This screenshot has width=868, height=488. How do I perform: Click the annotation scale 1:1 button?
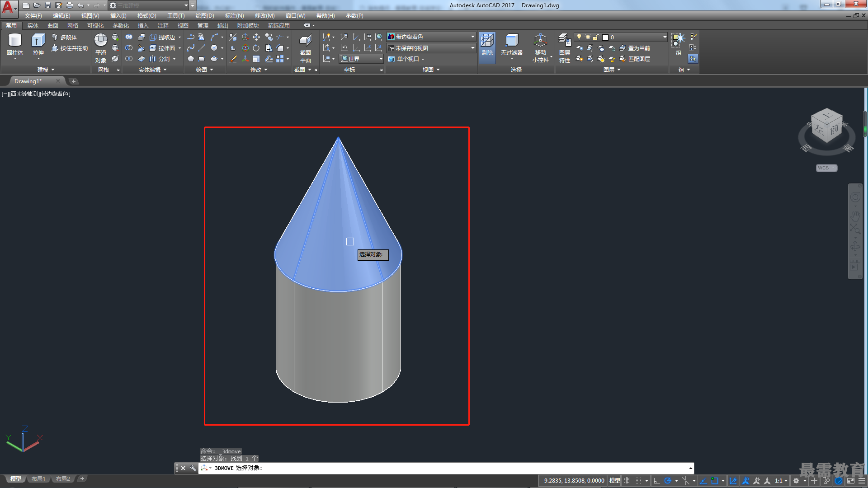click(x=781, y=481)
